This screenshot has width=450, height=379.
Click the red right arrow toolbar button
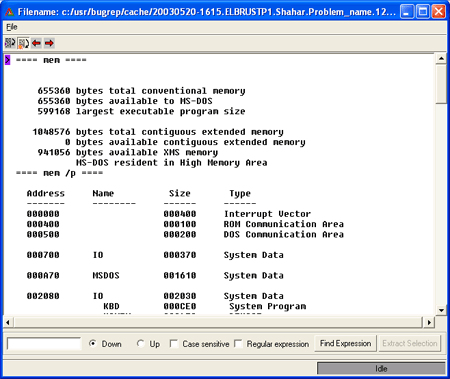[49, 43]
